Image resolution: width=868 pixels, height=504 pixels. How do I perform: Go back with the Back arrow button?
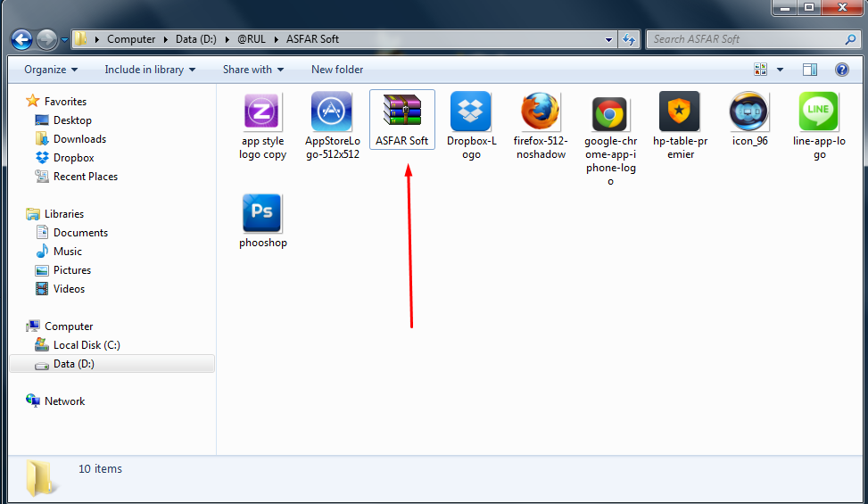(22, 39)
